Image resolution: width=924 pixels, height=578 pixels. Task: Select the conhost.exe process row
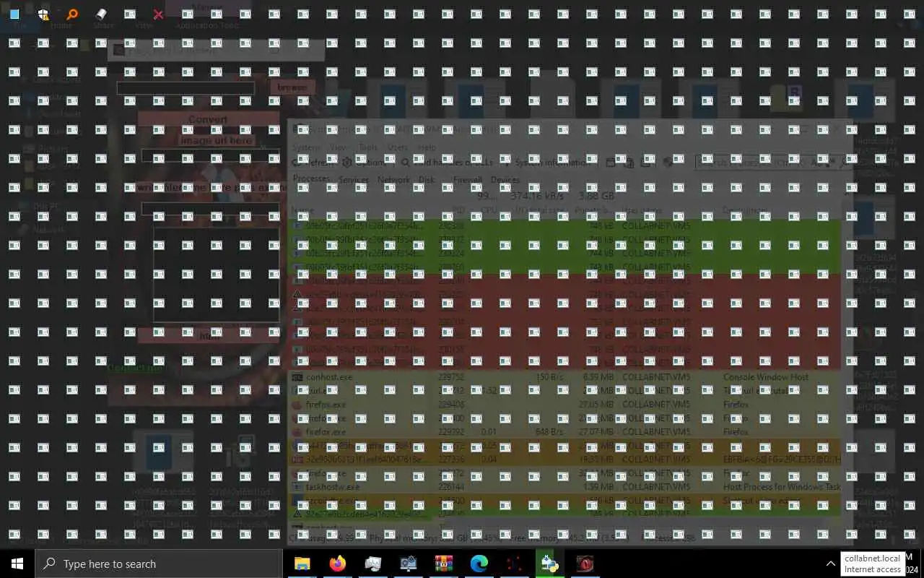pyautogui.click(x=565, y=377)
